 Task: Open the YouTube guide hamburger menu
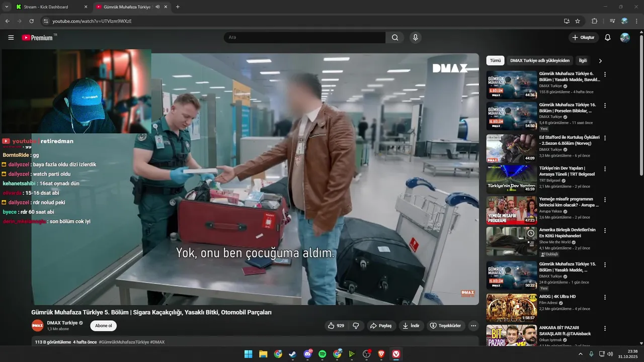point(11,38)
